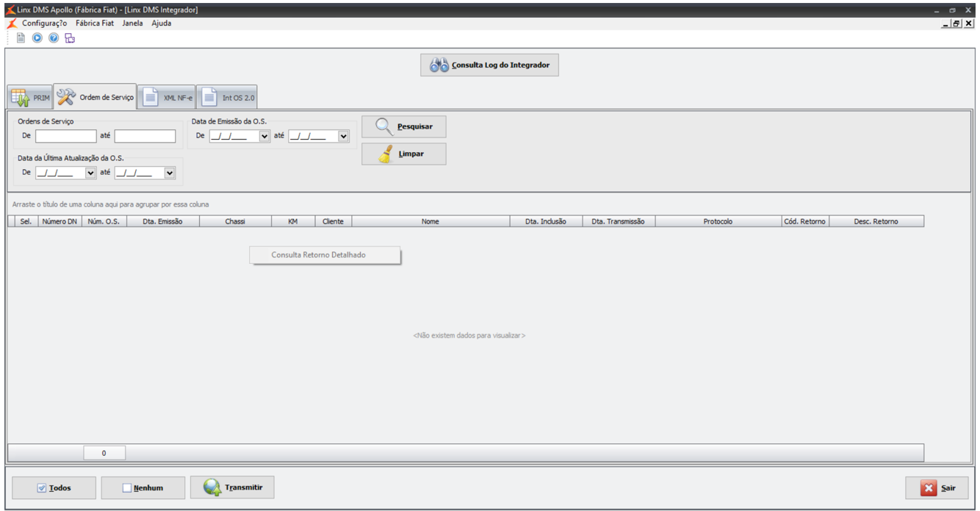Restore the inner MDI window
Image resolution: width=980 pixels, height=511 pixels.
click(x=956, y=24)
